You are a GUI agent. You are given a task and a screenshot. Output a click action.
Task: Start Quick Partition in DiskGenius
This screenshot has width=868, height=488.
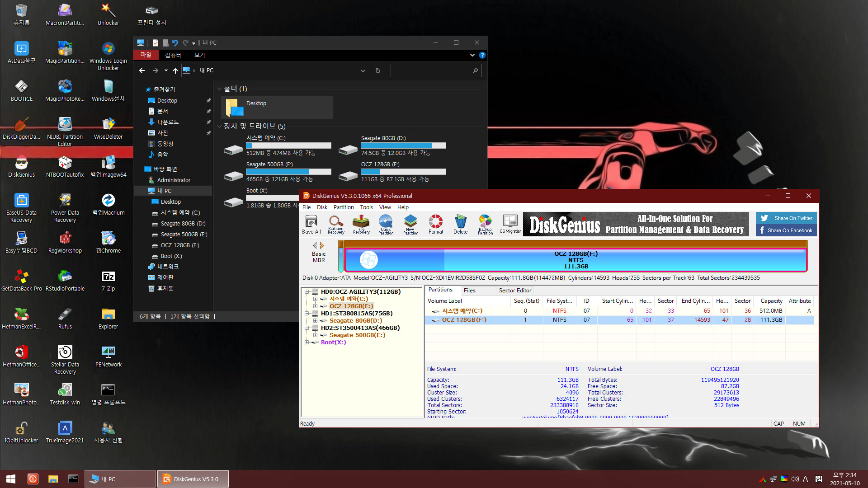[x=386, y=224]
